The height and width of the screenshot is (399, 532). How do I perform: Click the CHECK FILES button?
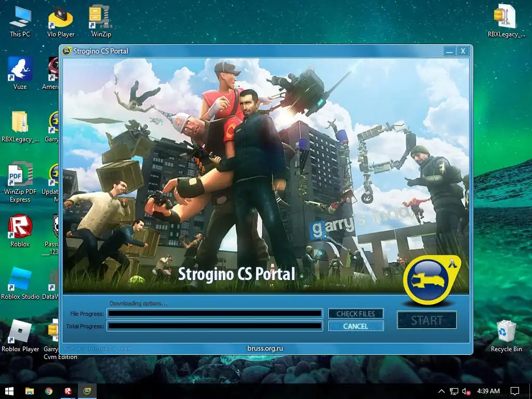(355, 314)
